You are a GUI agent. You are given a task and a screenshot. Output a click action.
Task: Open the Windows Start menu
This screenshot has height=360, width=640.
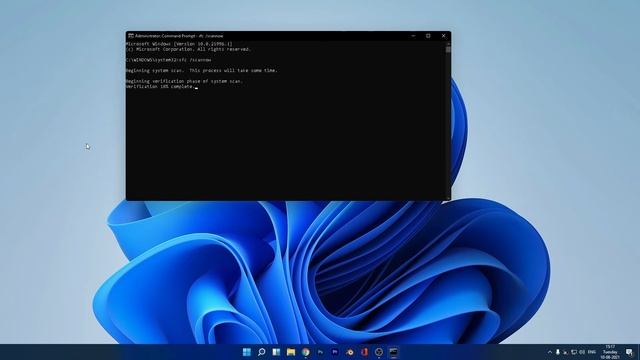click(247, 352)
